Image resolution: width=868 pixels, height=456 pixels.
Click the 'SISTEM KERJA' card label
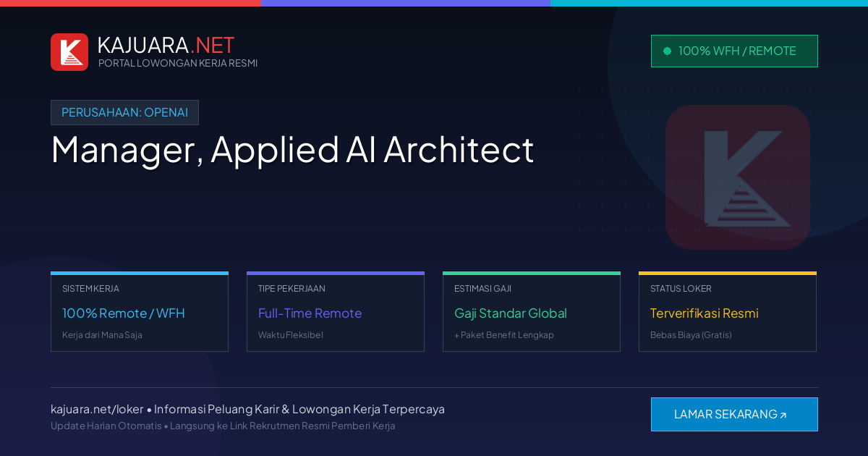[90, 288]
